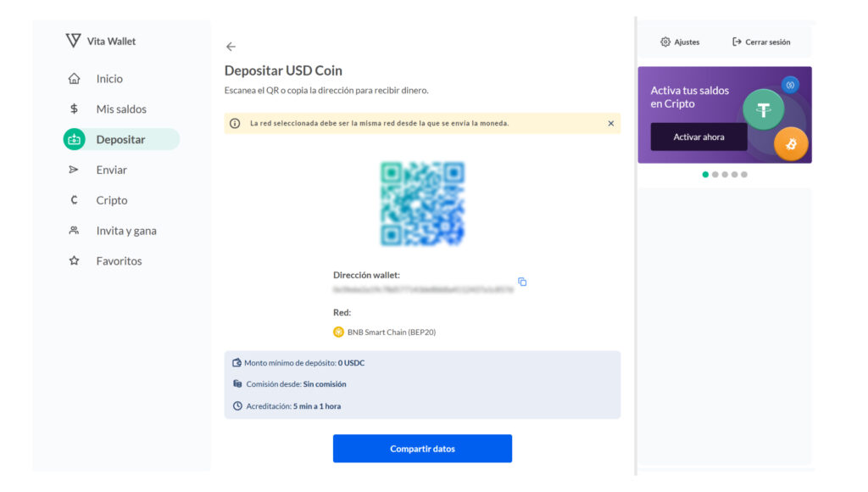The width and height of the screenshot is (868, 492).
Task: Click Cerrar sesión to log out
Action: click(761, 42)
